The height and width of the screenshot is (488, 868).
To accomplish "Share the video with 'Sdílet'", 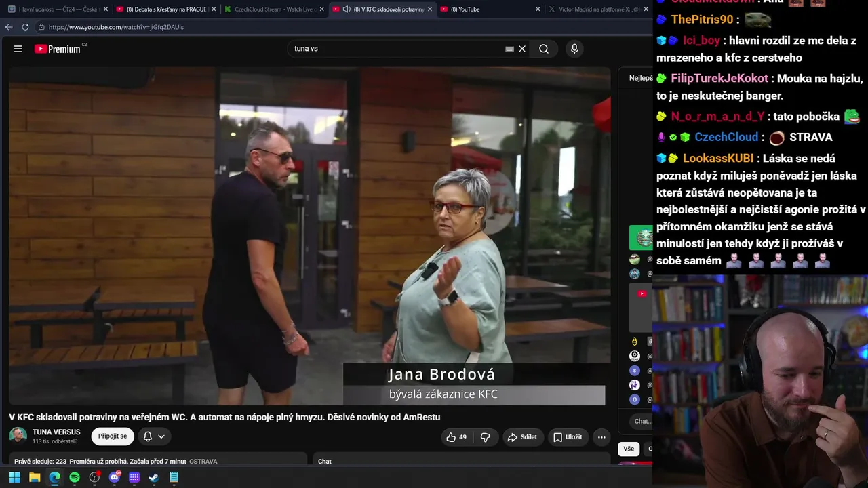I will coord(522,437).
